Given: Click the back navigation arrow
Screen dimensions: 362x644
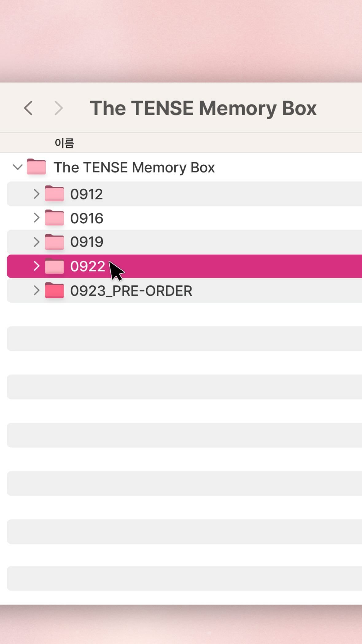Looking at the screenshot, I should click(x=28, y=108).
